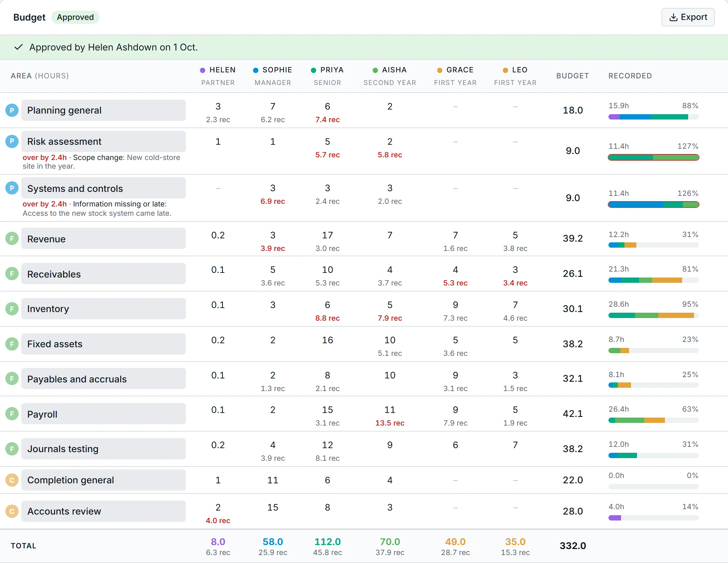Image resolution: width=728 pixels, height=563 pixels.
Task: Select the Fixed assets area field
Action: pos(104,344)
